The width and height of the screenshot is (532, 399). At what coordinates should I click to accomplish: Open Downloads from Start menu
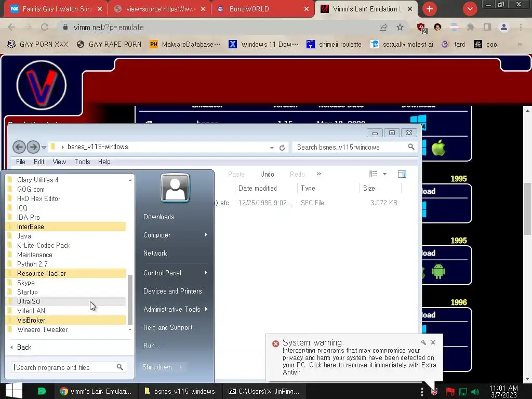click(159, 217)
